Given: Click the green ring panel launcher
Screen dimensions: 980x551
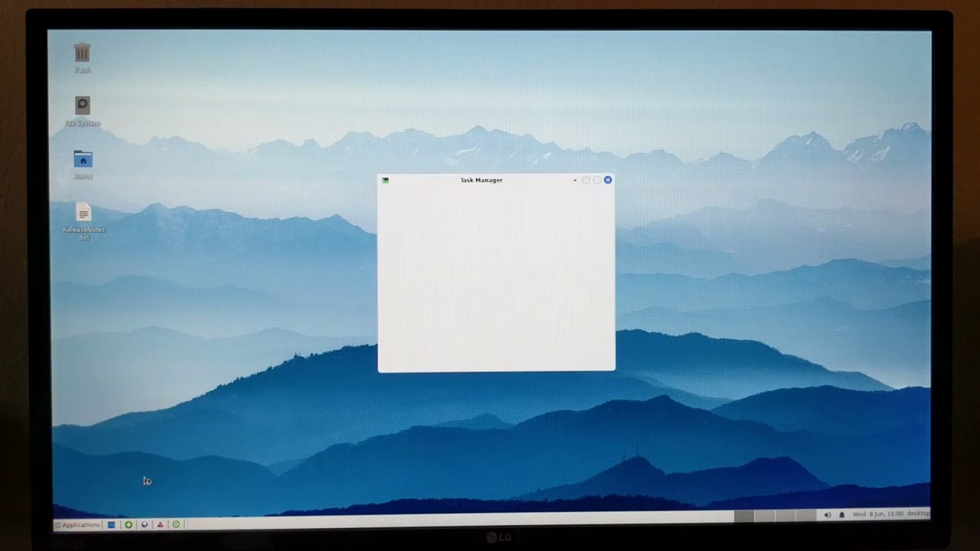Looking at the screenshot, I should tap(129, 525).
